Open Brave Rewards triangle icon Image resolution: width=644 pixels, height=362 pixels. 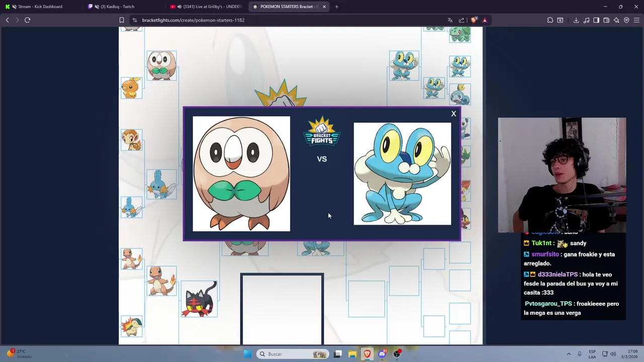[485, 20]
